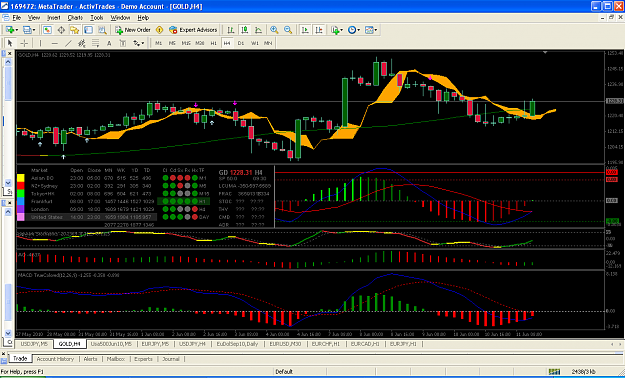Select the Text 'A' tool
This screenshot has height=378, width=625.
pyautogui.click(x=109, y=43)
